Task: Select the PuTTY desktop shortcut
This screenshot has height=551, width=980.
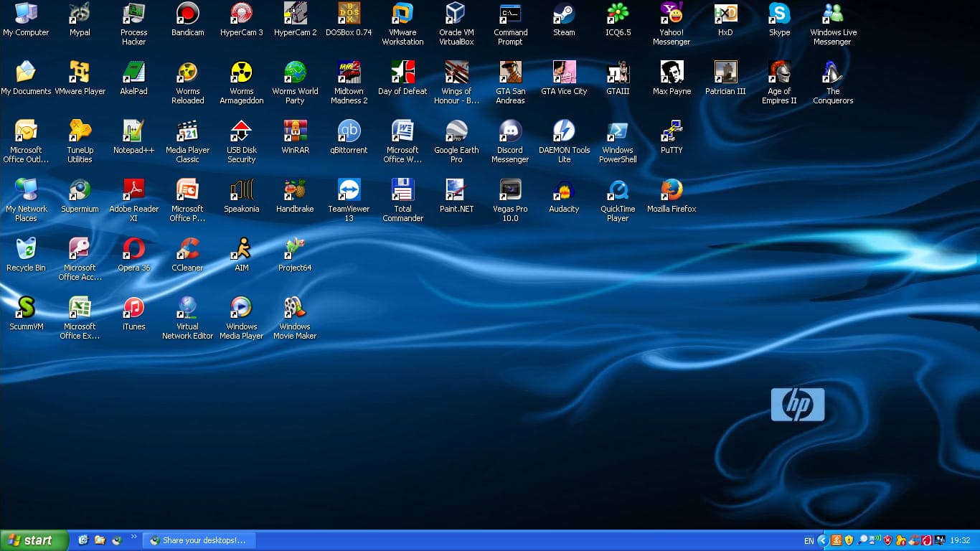Action: pos(672,131)
